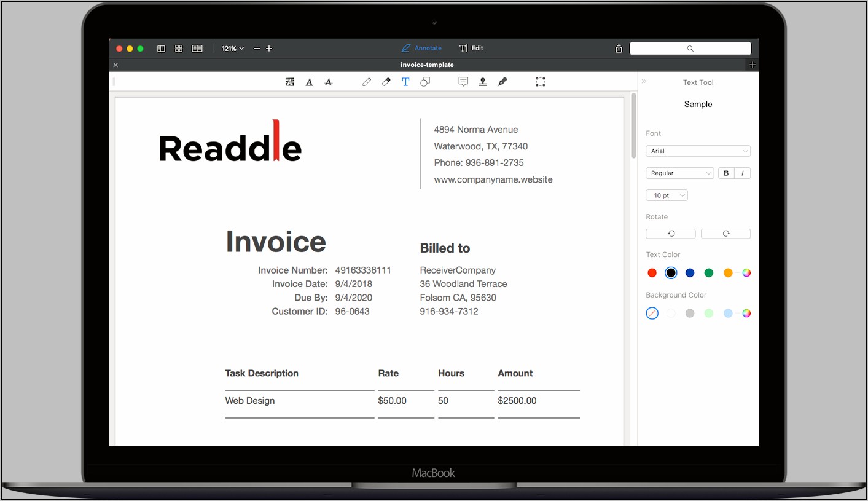Open the Arial font dropdown
This screenshot has height=501, width=868.
pos(698,151)
